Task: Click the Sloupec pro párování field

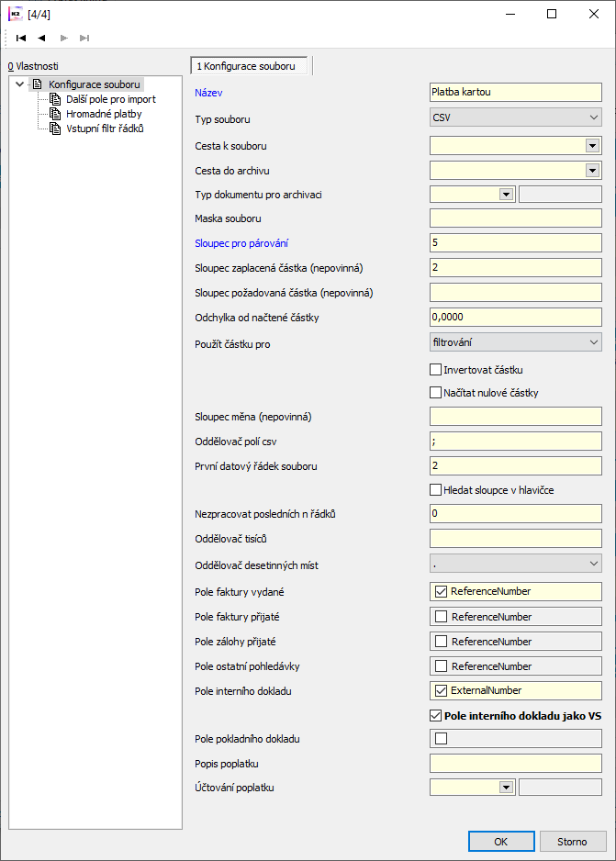Action: click(516, 242)
